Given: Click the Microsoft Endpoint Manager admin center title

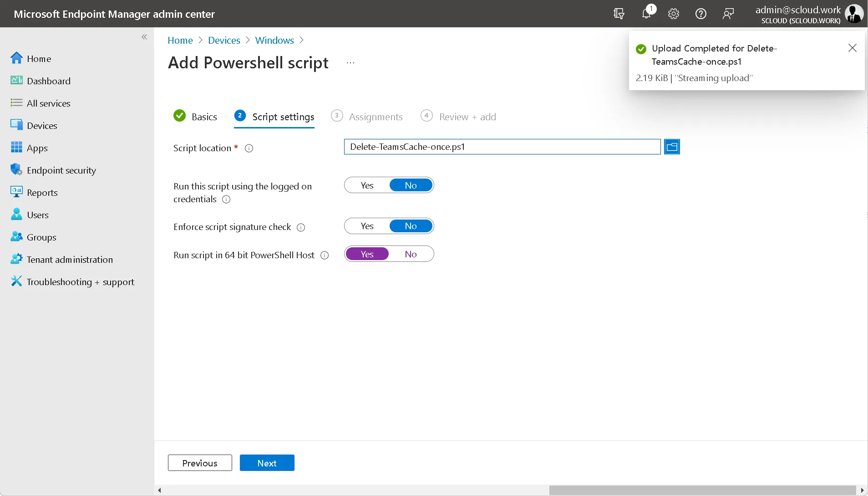Looking at the screenshot, I should (114, 14).
